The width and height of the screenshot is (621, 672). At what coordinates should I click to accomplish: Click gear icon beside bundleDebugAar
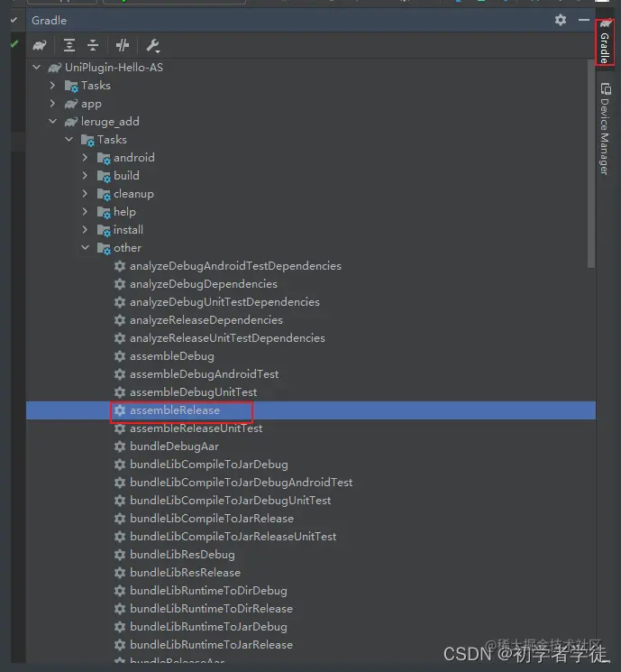tap(120, 446)
